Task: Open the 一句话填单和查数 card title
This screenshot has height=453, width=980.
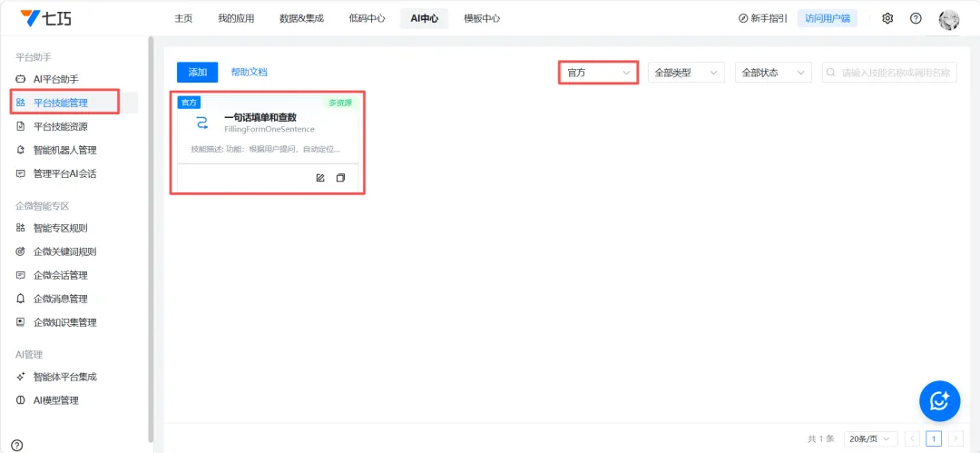Action: pos(260,118)
